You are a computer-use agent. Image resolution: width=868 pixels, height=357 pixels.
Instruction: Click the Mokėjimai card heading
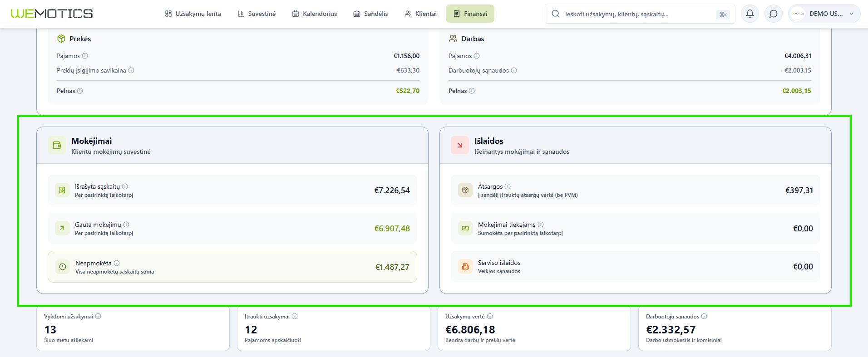click(92, 141)
